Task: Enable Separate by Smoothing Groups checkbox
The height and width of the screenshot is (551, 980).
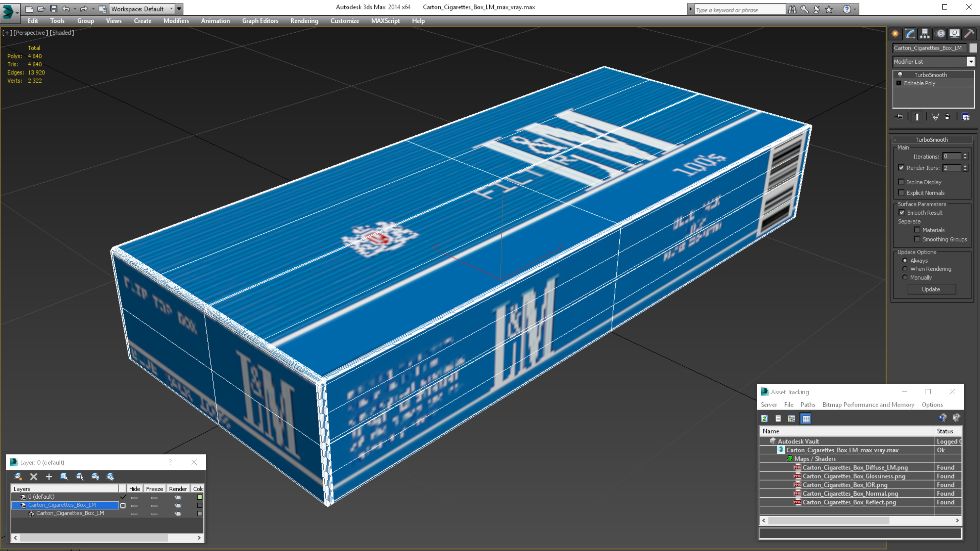Action: coord(917,239)
